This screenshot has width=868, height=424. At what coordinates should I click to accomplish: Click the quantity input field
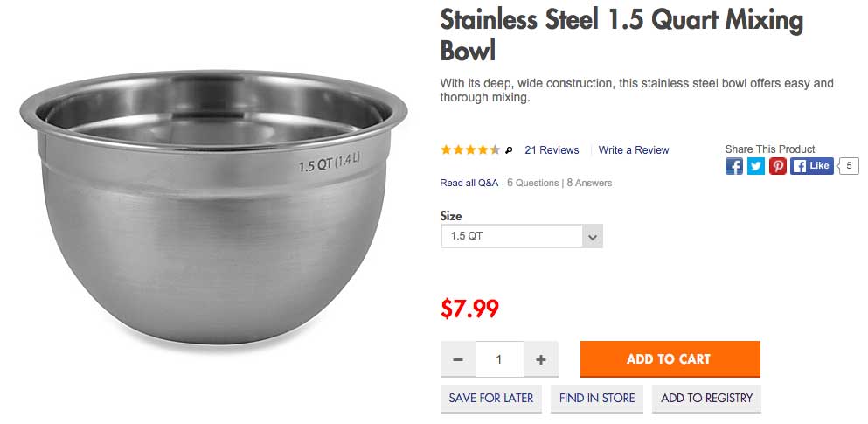click(x=499, y=359)
